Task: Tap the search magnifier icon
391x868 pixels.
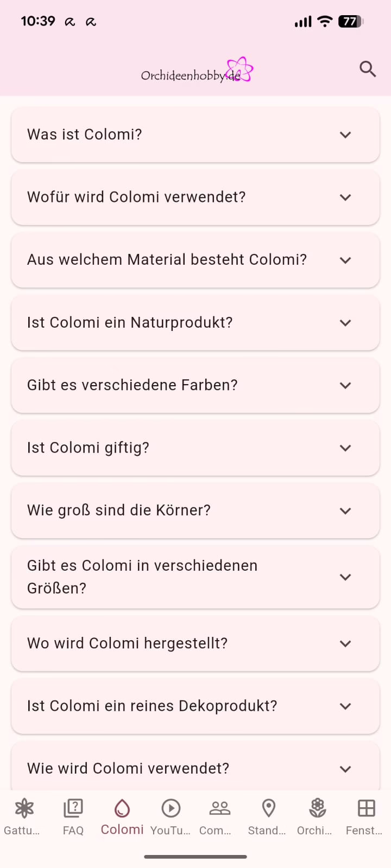Action: [x=368, y=69]
